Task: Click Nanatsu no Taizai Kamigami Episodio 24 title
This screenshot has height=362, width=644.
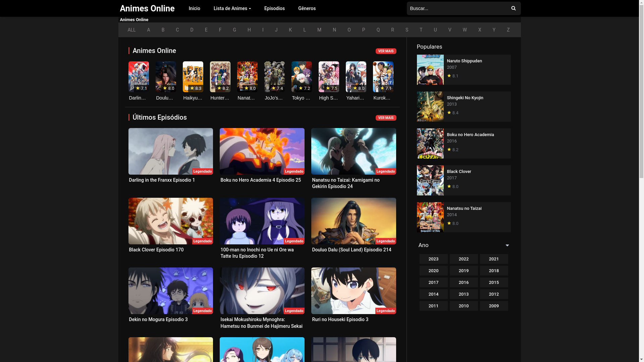Action: point(346,183)
